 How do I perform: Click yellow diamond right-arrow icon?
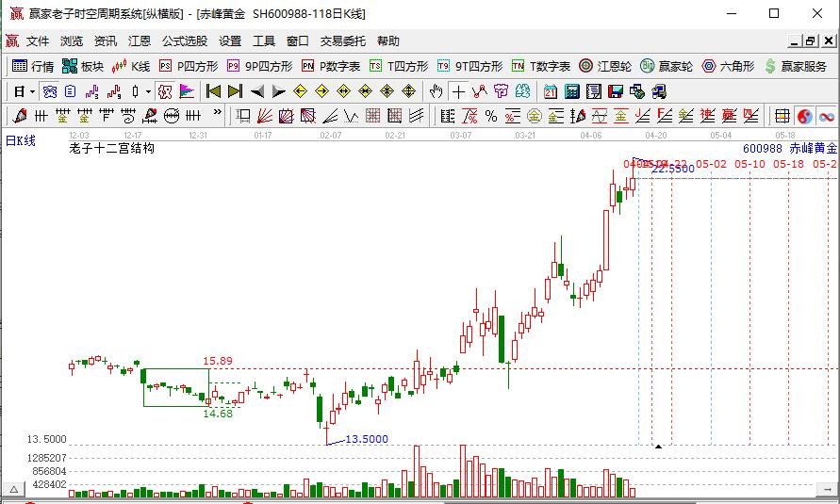[x=322, y=91]
